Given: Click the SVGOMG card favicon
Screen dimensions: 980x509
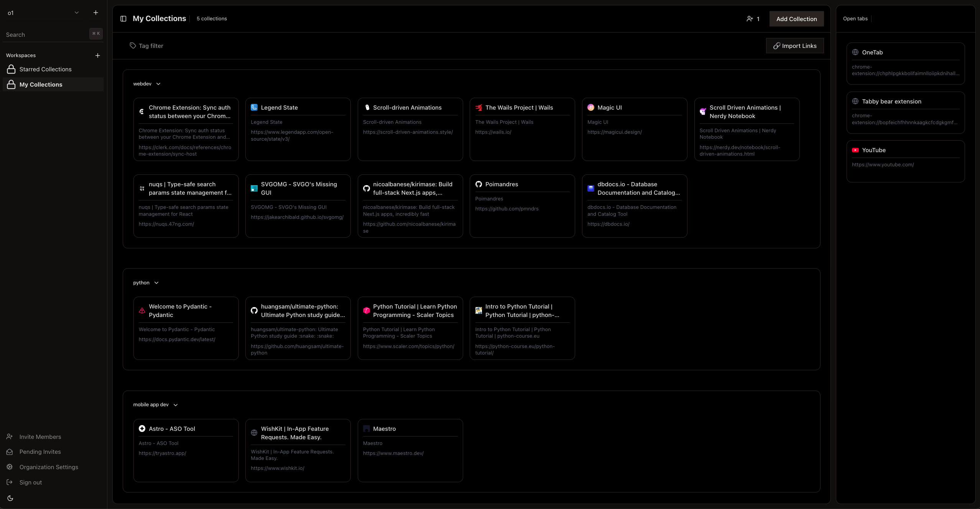Looking at the screenshot, I should click(254, 189).
